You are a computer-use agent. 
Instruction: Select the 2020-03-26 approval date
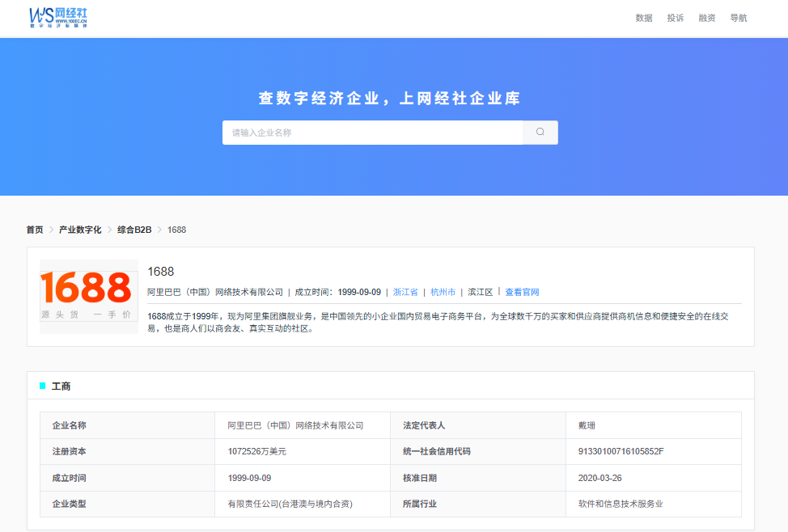click(x=599, y=478)
